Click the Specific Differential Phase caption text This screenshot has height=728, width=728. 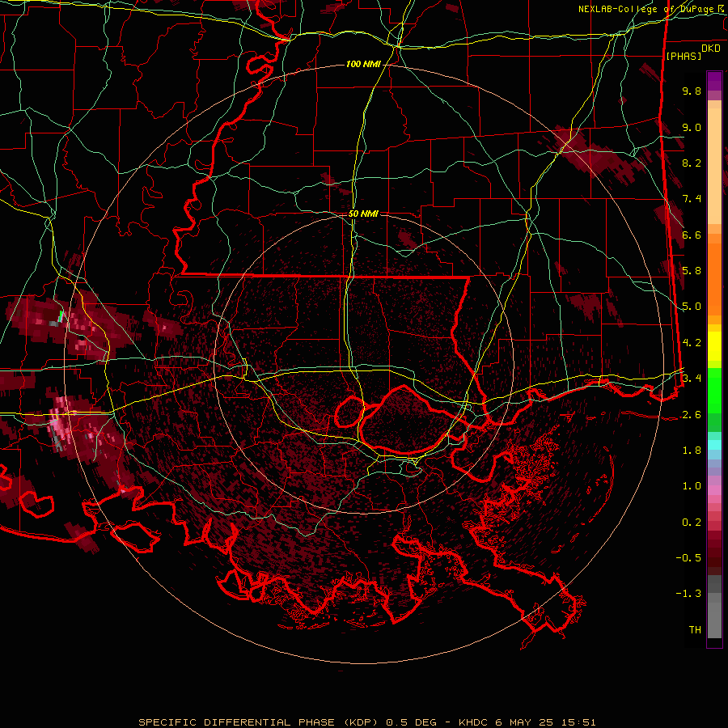366,722
